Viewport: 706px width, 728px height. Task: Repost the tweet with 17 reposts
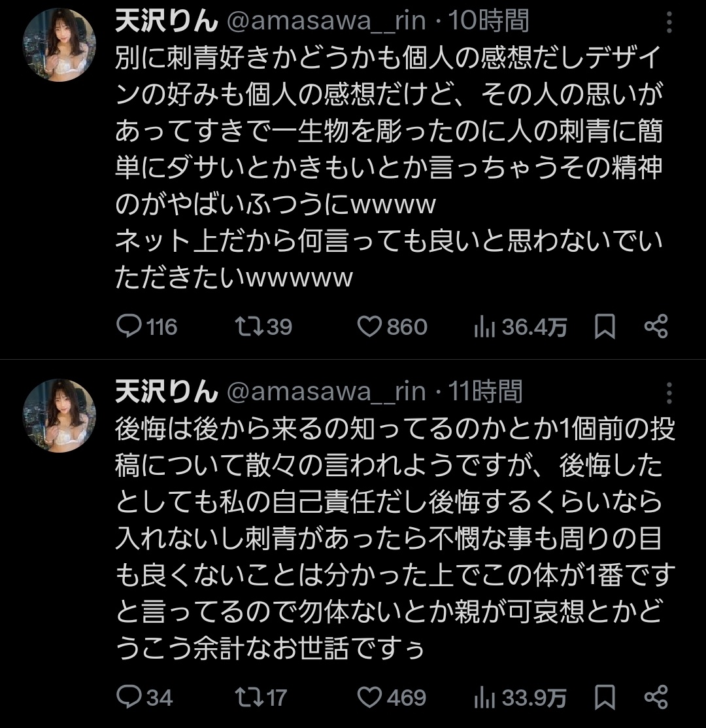245,697
